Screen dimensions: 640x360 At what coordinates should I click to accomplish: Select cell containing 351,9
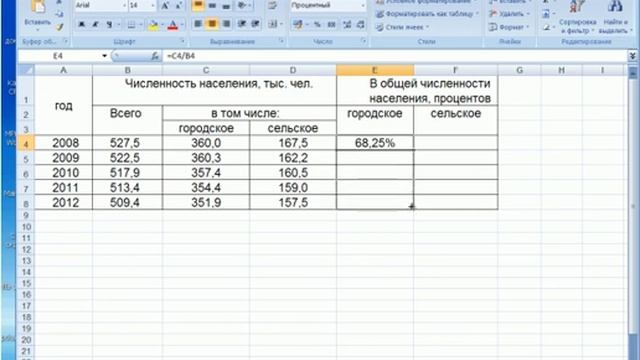click(x=206, y=202)
